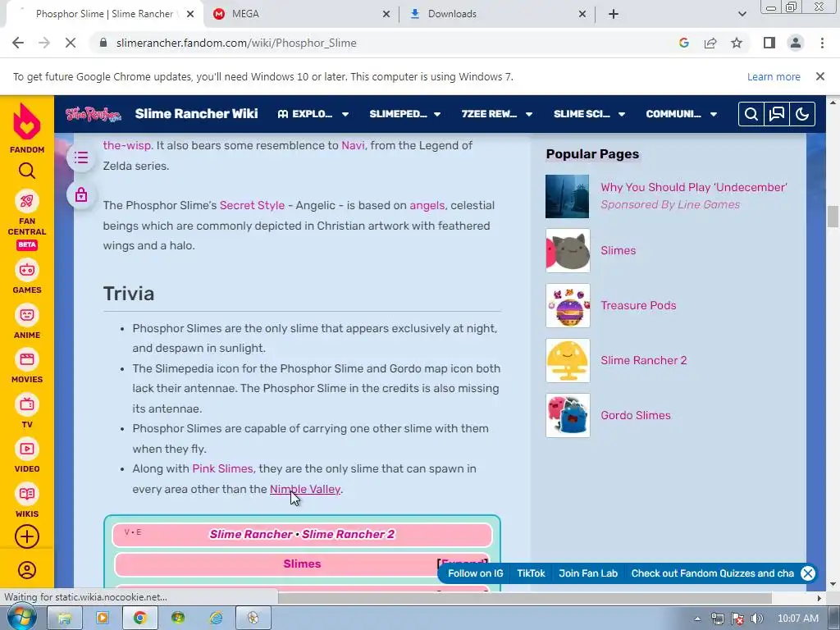The height and width of the screenshot is (630, 840).
Task: Open the Chrome three-dot menu
Action: (x=822, y=43)
